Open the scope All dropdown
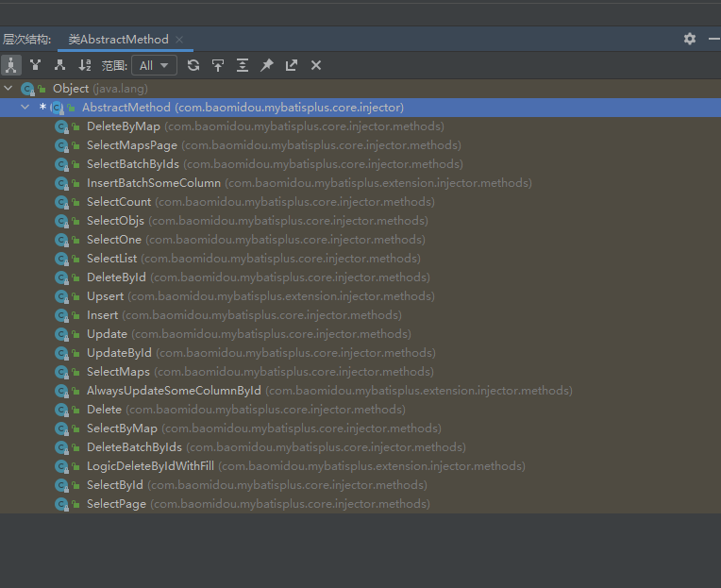721x588 pixels. pyautogui.click(x=154, y=65)
